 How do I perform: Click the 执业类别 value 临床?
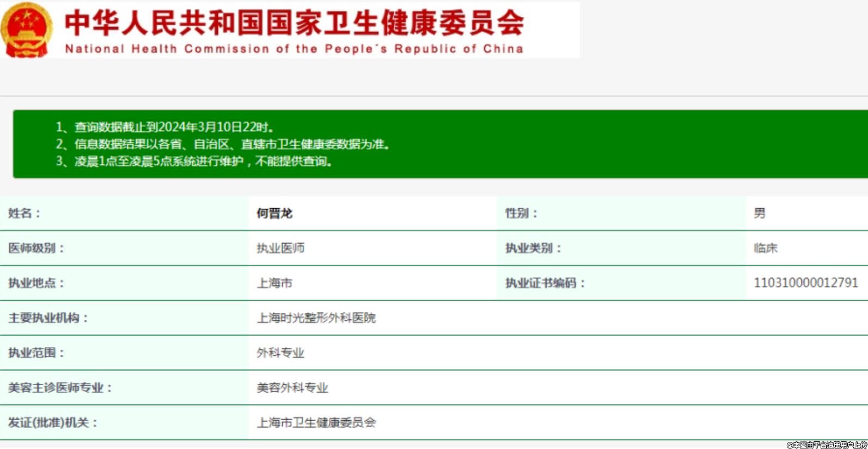pyautogui.click(x=766, y=248)
